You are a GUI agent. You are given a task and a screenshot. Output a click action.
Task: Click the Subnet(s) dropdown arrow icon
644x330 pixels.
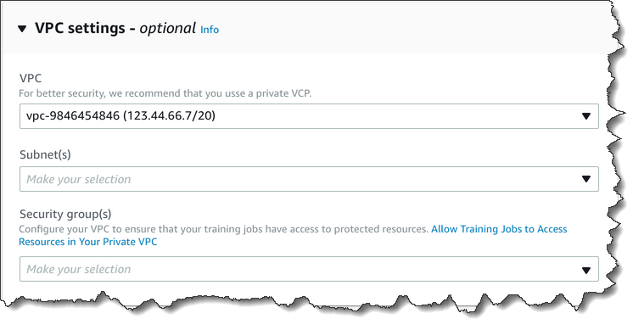[x=586, y=179]
